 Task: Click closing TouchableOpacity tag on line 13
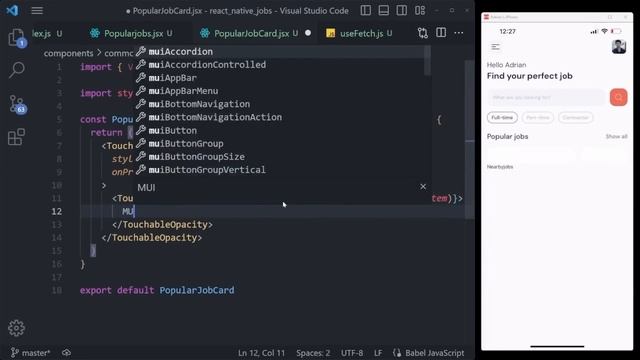point(162,224)
